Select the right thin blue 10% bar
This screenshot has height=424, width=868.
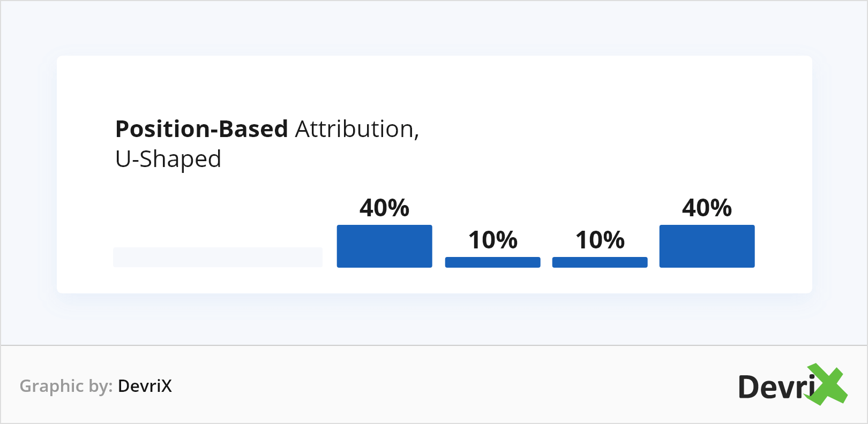pos(600,262)
